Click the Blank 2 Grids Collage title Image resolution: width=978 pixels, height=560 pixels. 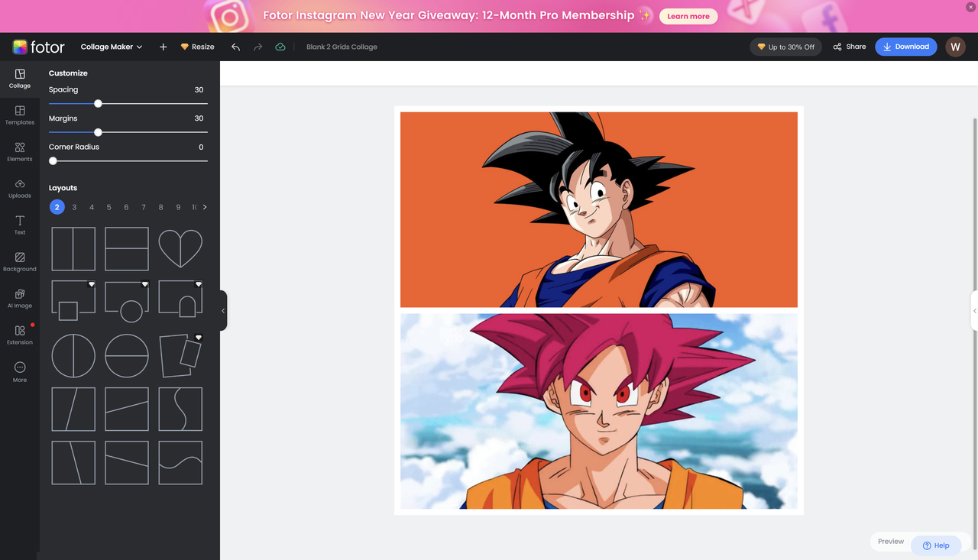[342, 47]
